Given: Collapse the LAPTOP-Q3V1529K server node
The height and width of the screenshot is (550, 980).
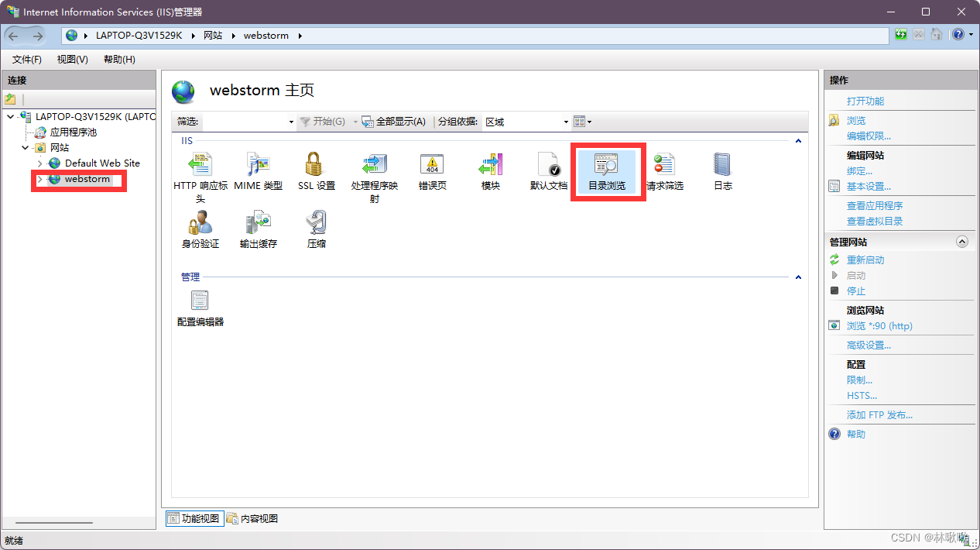Looking at the screenshot, I should tap(10, 116).
